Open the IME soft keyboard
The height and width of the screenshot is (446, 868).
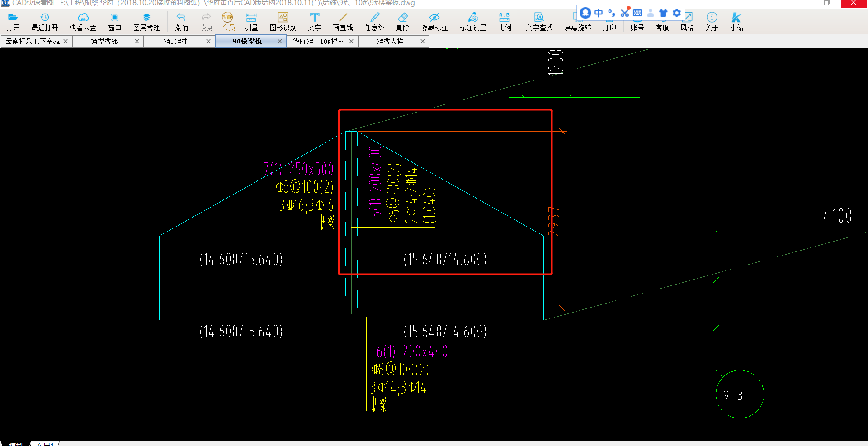tap(637, 13)
